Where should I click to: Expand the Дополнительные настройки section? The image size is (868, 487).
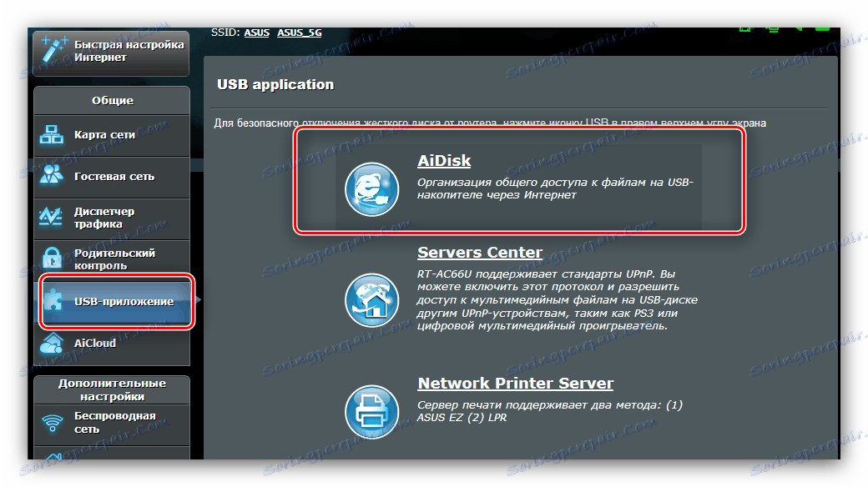(111, 389)
